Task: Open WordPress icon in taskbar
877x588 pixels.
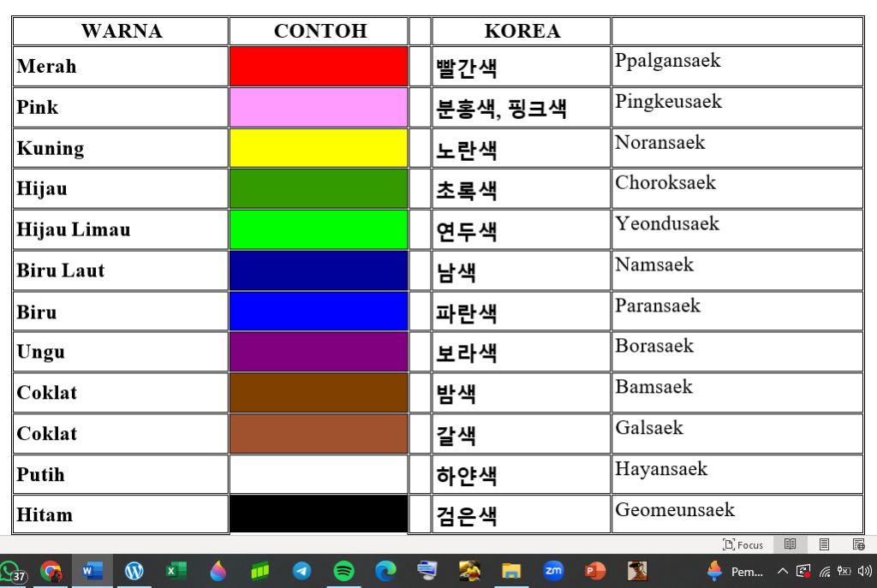Action: coord(134,571)
